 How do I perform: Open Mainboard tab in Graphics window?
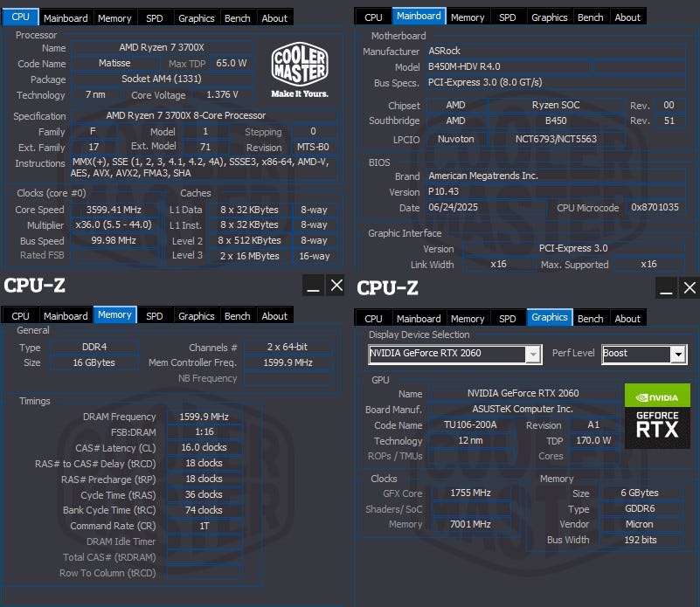coord(419,319)
